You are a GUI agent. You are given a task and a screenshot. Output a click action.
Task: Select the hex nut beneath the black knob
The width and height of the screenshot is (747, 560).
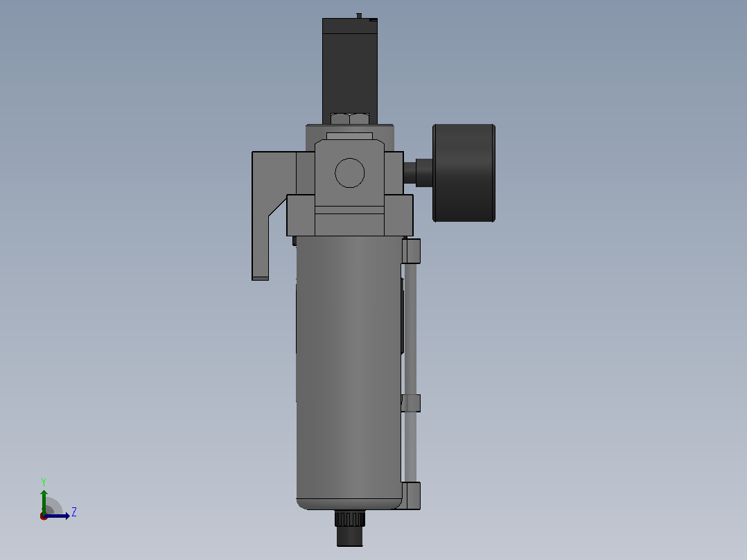click(350, 119)
